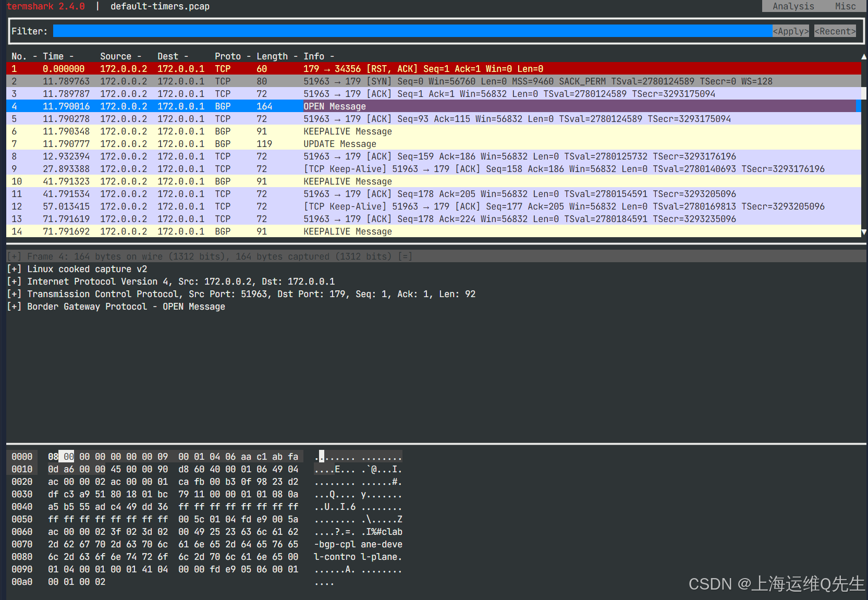The height and width of the screenshot is (600, 868).
Task: Select packet 2 SYN row
Action: coord(434,81)
